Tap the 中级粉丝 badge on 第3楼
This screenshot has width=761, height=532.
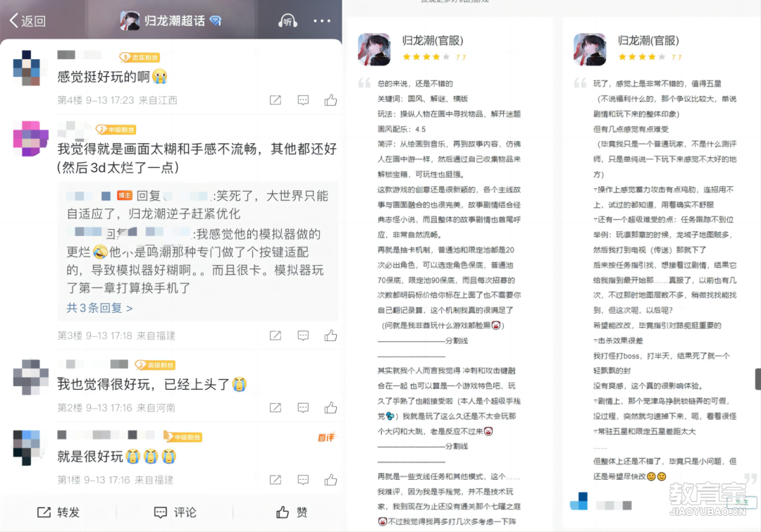(116, 130)
